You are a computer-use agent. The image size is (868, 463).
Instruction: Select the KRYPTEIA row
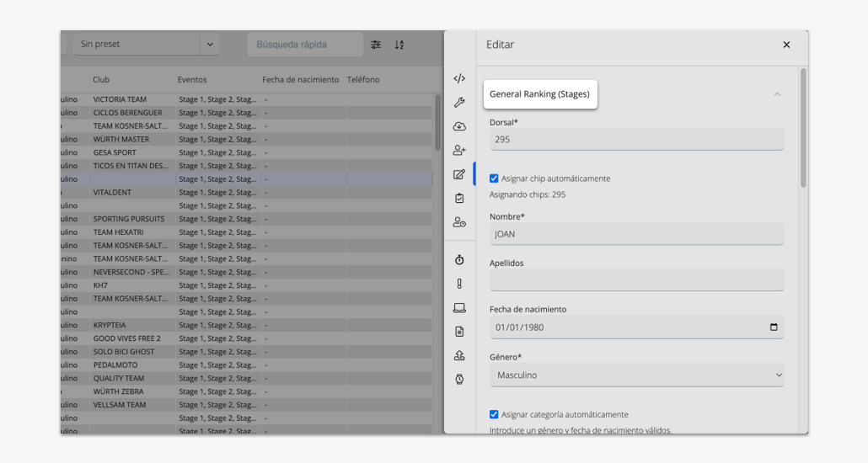click(246, 325)
